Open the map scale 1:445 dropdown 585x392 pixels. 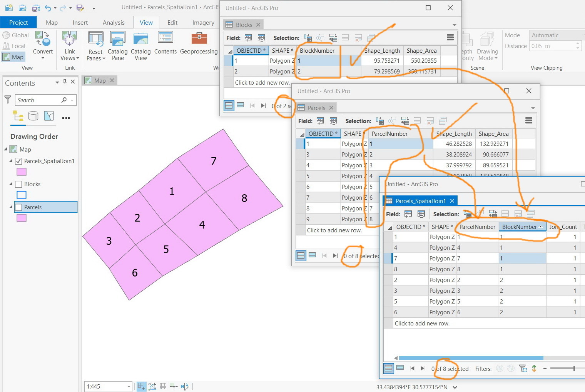(x=129, y=387)
